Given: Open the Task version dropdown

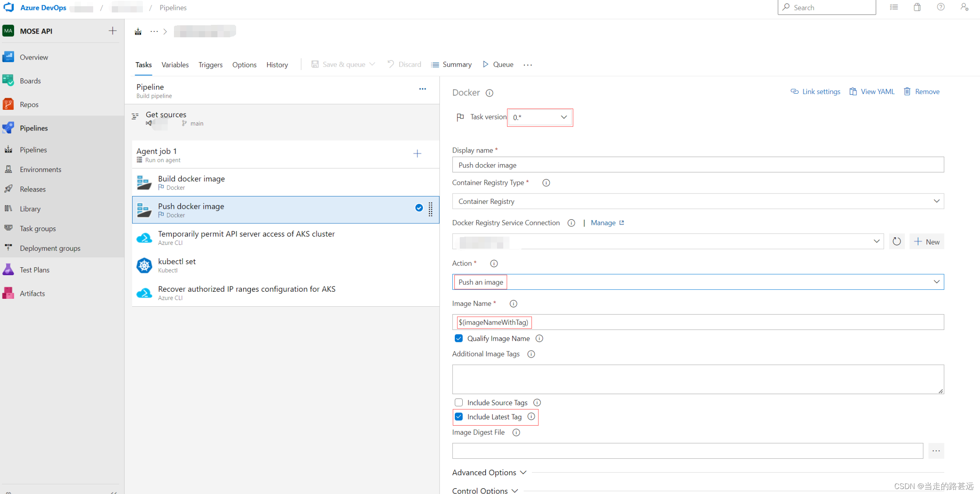Looking at the screenshot, I should click(x=539, y=117).
